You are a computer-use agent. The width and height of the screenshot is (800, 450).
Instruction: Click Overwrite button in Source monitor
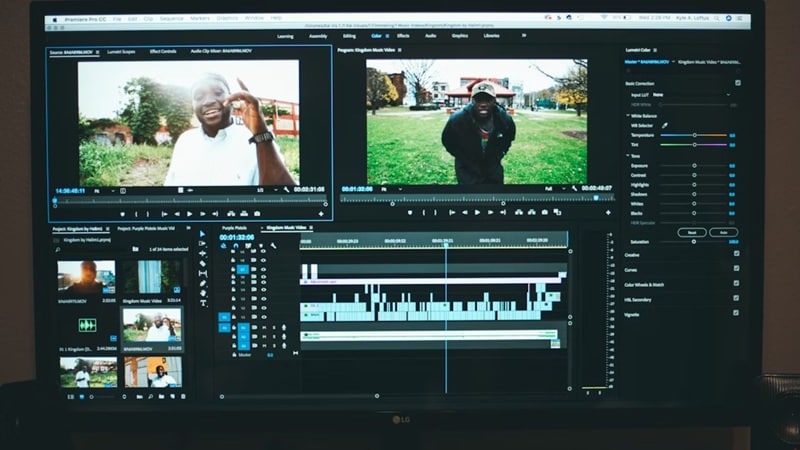click(244, 214)
